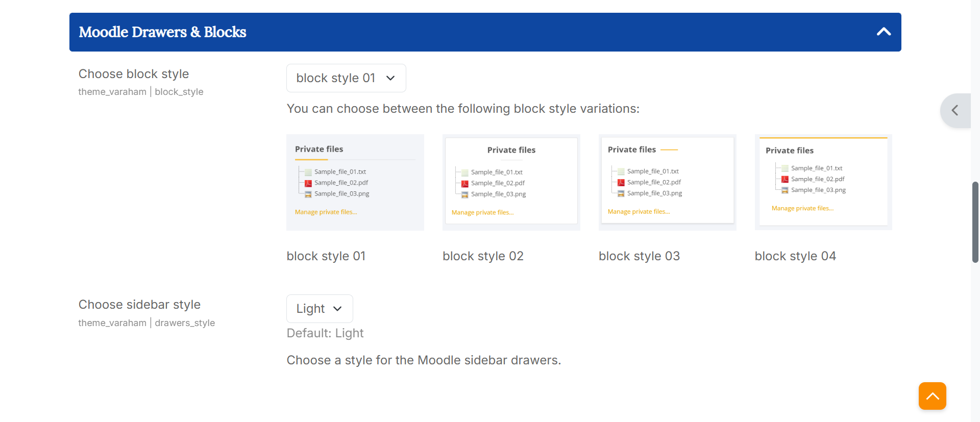Image resolution: width=980 pixels, height=422 pixels.
Task: Open Manage private files in block style 03
Action: click(x=639, y=211)
